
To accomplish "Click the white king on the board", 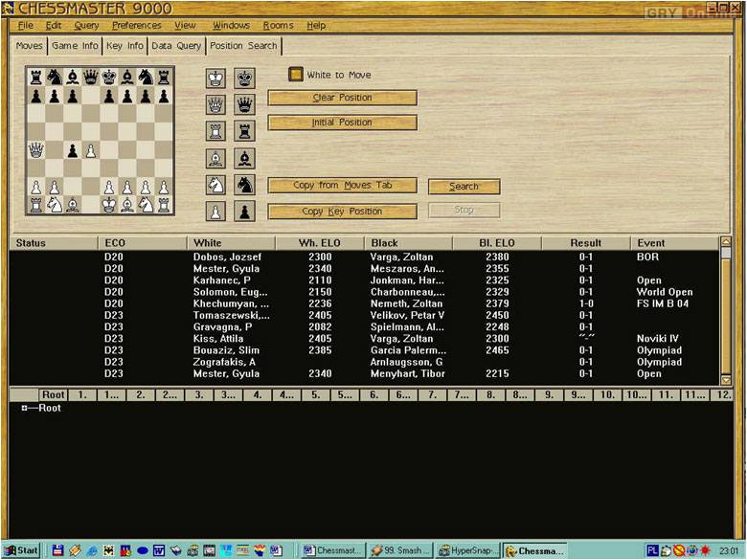I will click(109, 205).
